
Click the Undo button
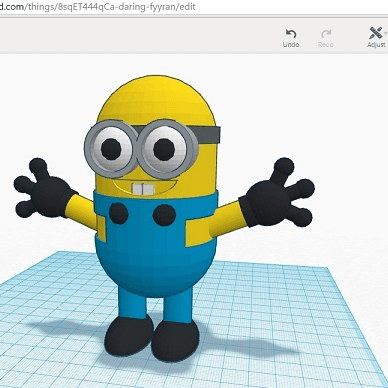click(291, 38)
